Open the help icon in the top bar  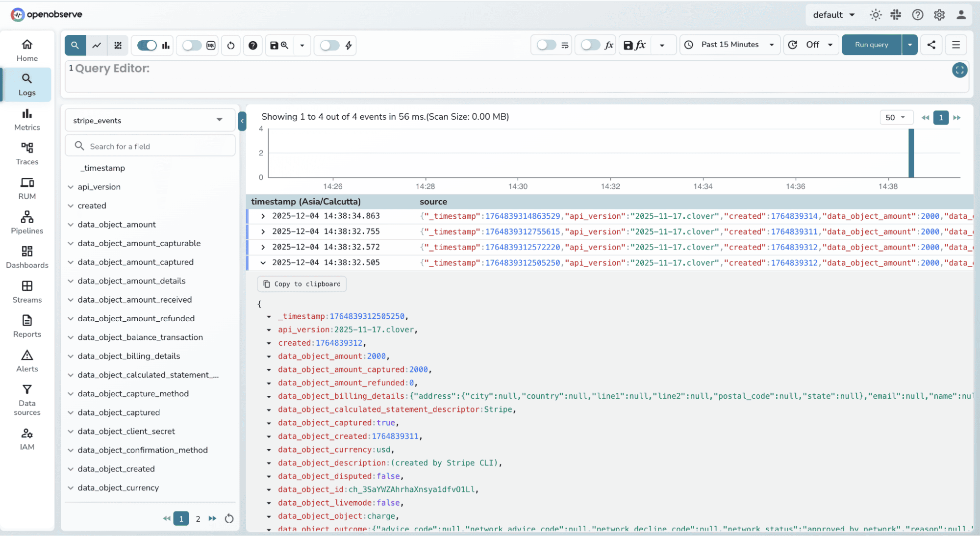click(x=917, y=15)
